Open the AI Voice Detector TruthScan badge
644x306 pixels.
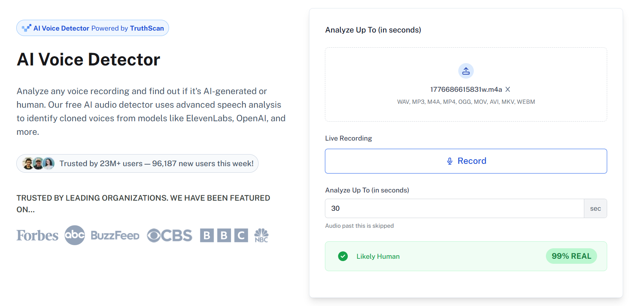(x=93, y=28)
